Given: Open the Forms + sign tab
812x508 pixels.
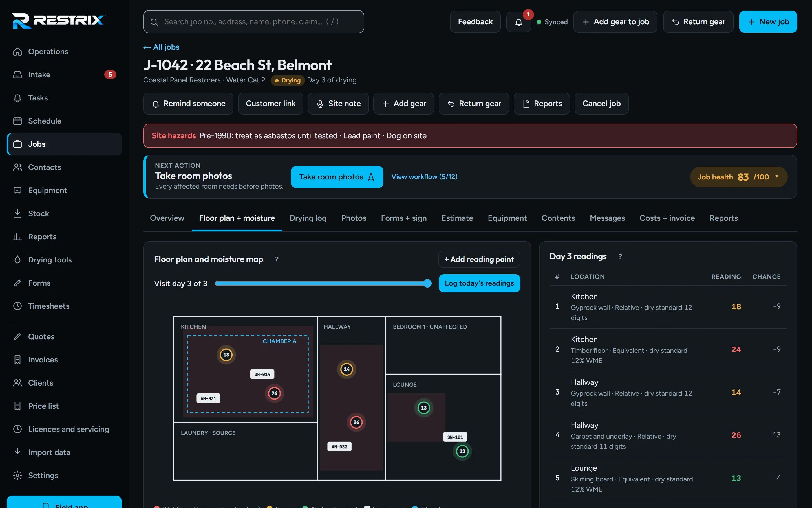Looking at the screenshot, I should click(404, 218).
